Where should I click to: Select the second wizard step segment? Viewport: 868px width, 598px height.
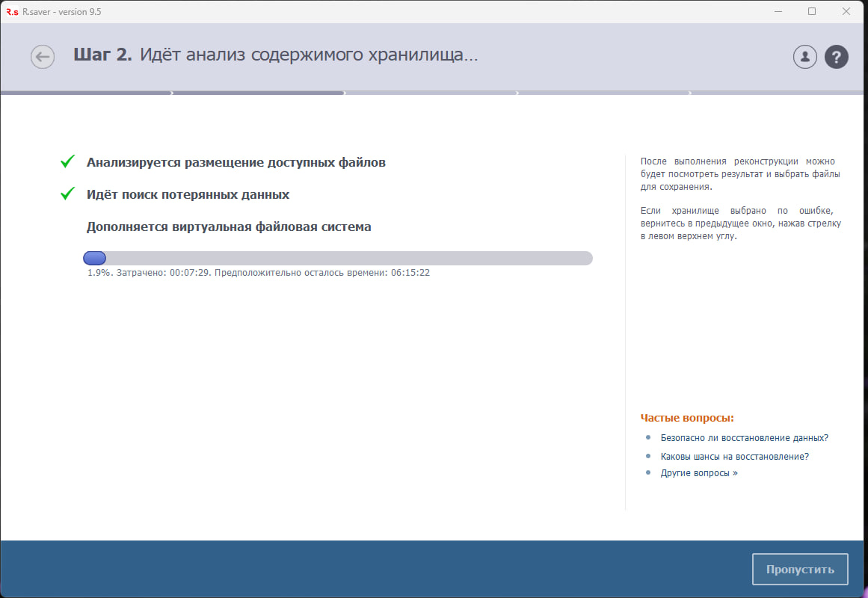[x=258, y=93]
